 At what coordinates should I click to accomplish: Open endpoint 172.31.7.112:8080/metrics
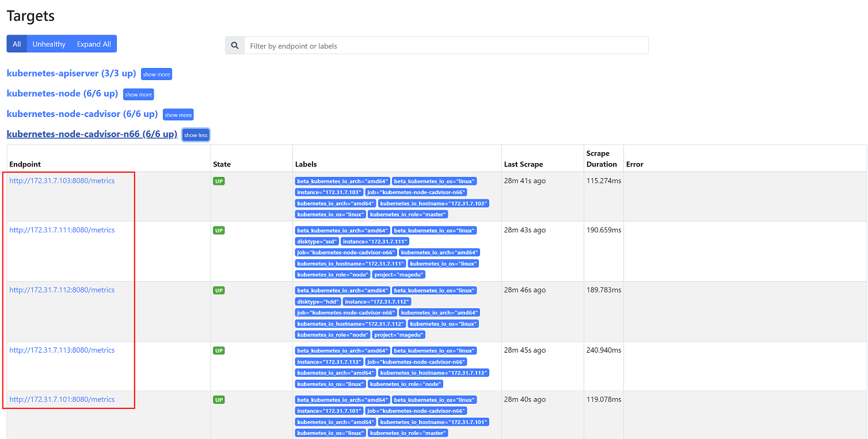tap(62, 290)
